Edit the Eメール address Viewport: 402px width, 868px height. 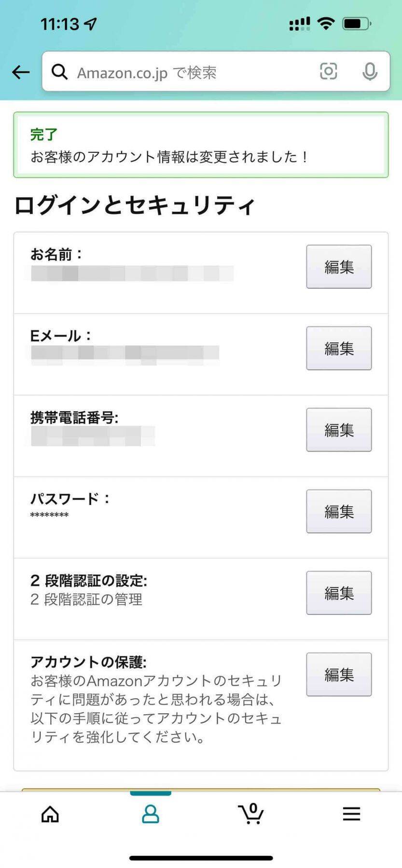pos(339,348)
